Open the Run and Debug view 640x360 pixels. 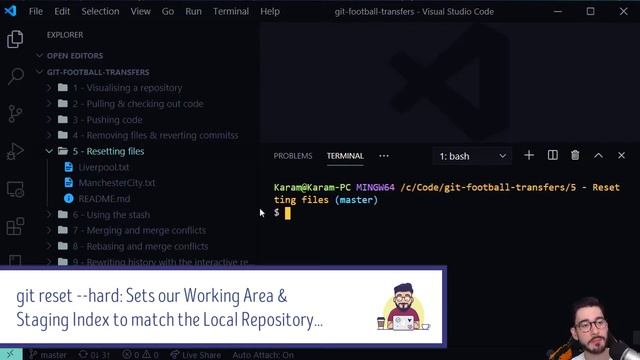tap(15, 151)
